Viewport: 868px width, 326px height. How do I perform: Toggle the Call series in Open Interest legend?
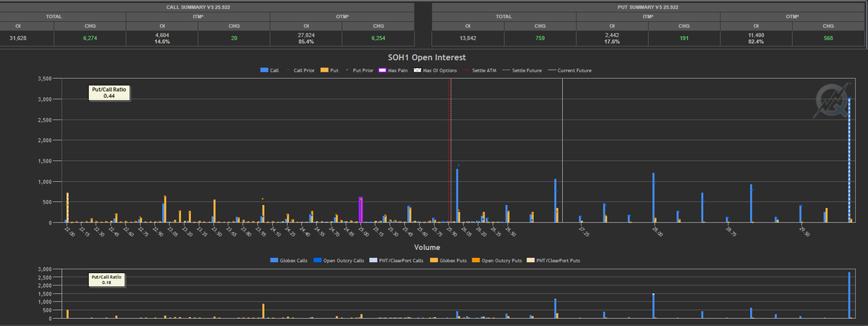(x=269, y=70)
